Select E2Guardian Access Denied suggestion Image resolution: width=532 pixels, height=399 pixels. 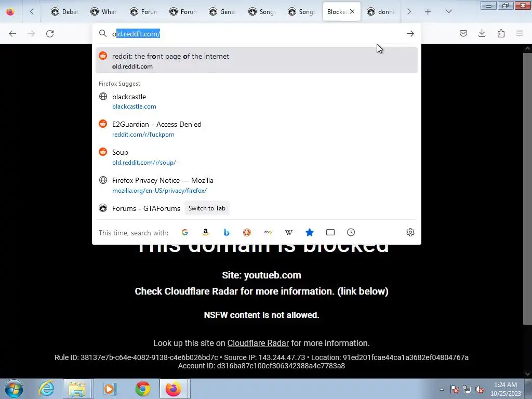(x=257, y=129)
